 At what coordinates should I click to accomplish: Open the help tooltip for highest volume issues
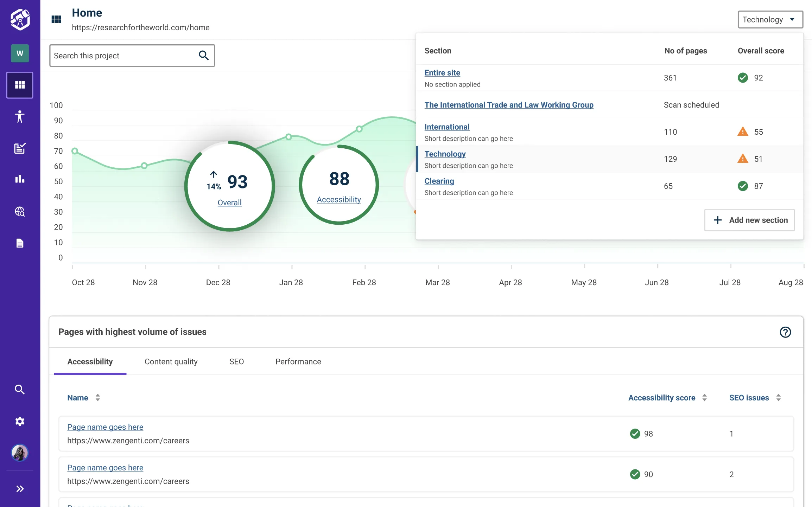(x=785, y=332)
